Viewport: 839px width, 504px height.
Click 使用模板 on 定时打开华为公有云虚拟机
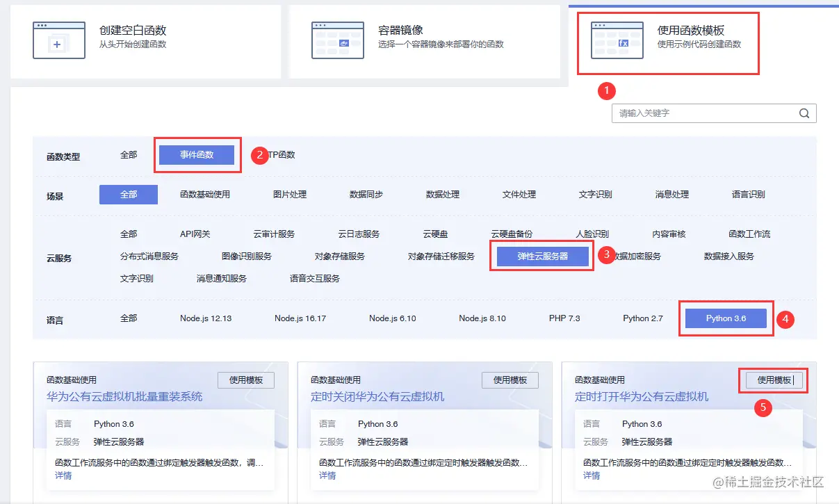(x=773, y=380)
